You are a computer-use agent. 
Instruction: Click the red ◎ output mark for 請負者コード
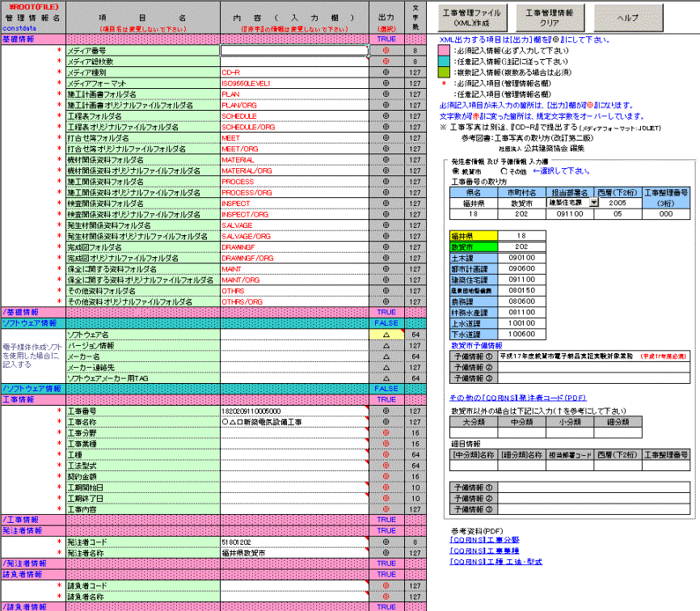386,586
